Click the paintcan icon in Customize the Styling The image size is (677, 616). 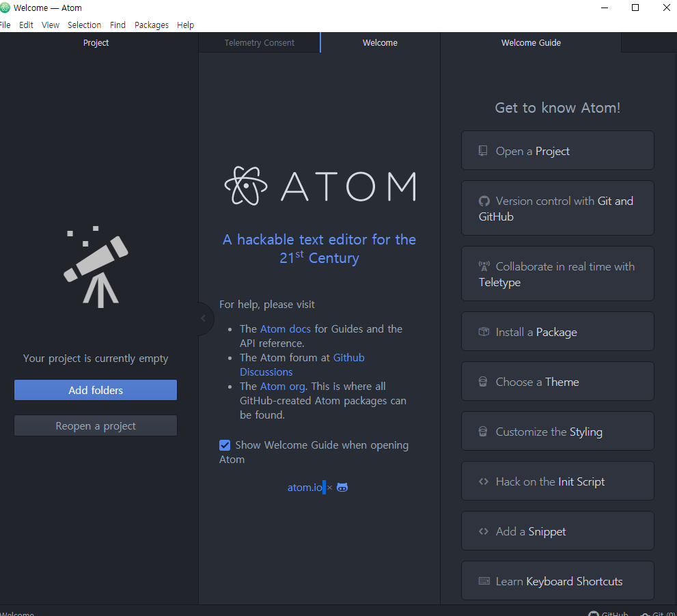point(483,431)
